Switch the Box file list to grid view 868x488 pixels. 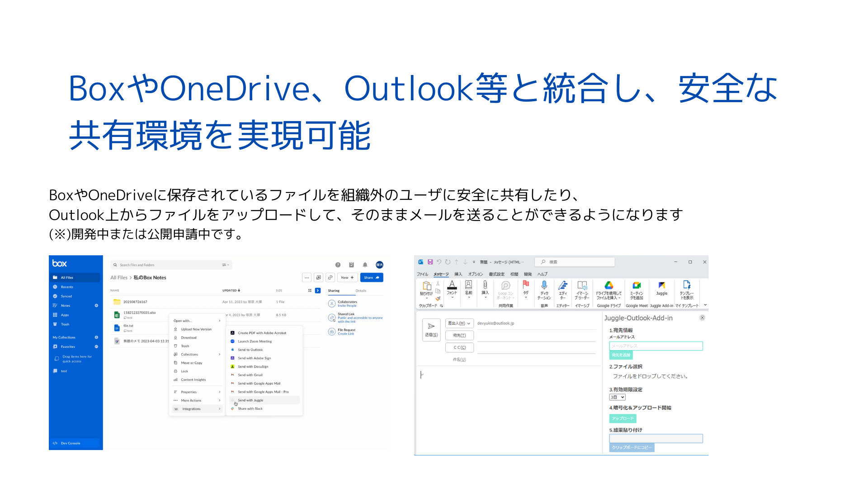[x=309, y=290]
